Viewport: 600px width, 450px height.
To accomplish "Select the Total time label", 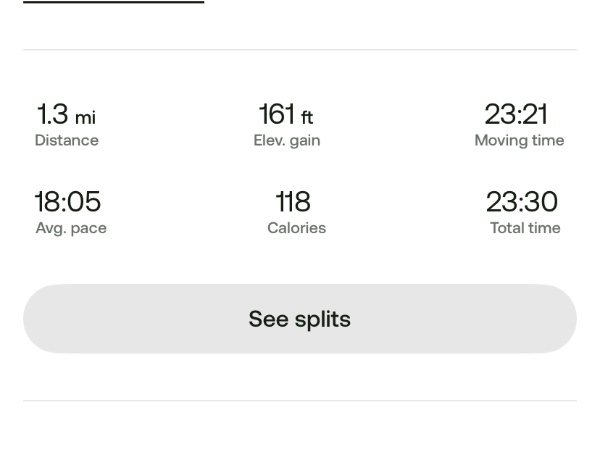I will click(x=524, y=228).
